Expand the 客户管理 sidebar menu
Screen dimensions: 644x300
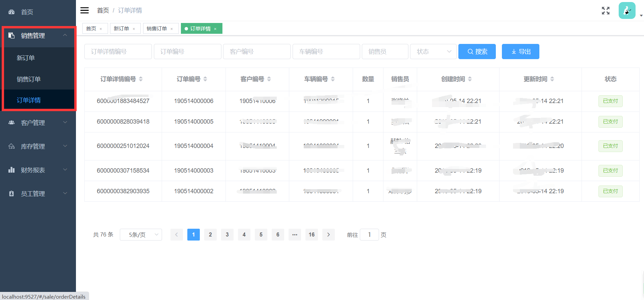pos(38,123)
